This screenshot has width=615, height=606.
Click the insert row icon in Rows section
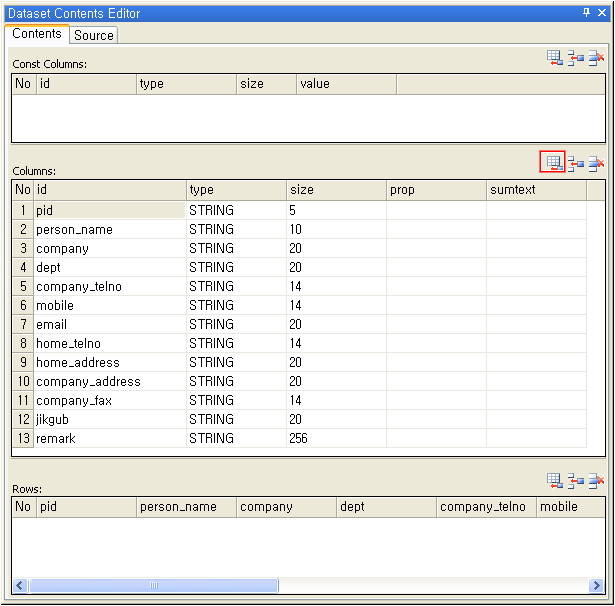pos(575,481)
